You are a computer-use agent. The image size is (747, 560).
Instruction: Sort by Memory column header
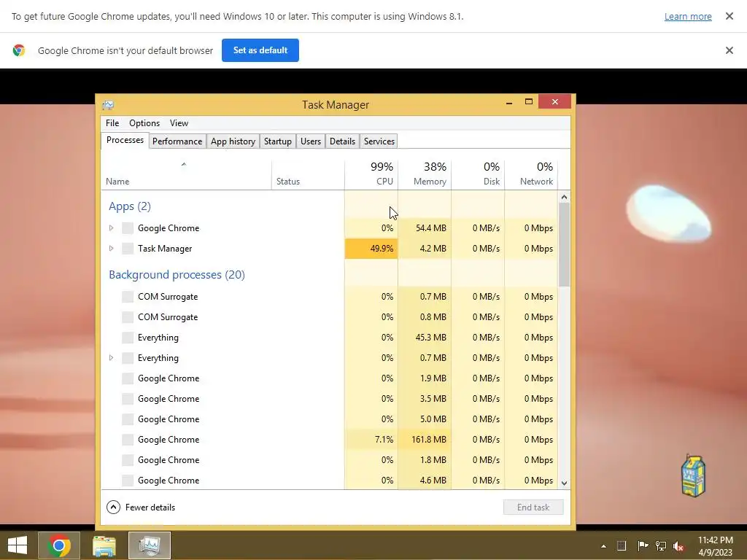[425, 174]
